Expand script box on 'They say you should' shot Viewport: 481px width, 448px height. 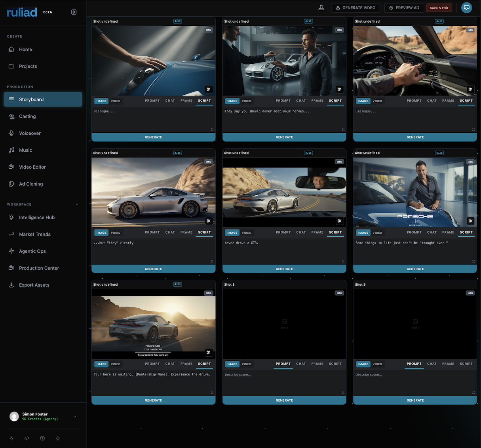(343, 130)
